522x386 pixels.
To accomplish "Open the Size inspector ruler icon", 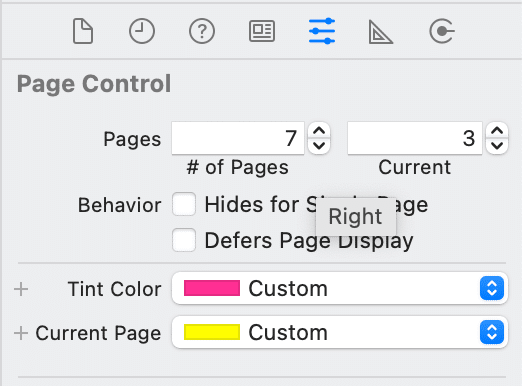I will 381,32.
